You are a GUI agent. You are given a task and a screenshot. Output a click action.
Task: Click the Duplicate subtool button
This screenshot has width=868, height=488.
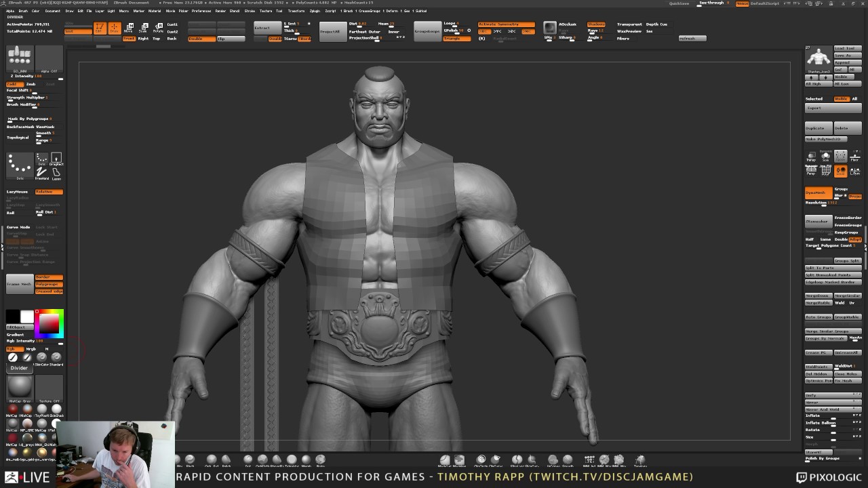point(818,128)
